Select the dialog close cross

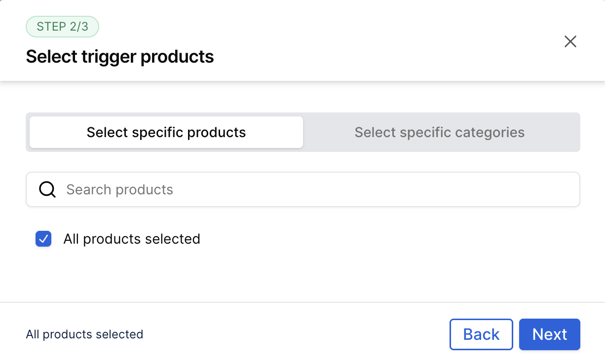tap(570, 41)
